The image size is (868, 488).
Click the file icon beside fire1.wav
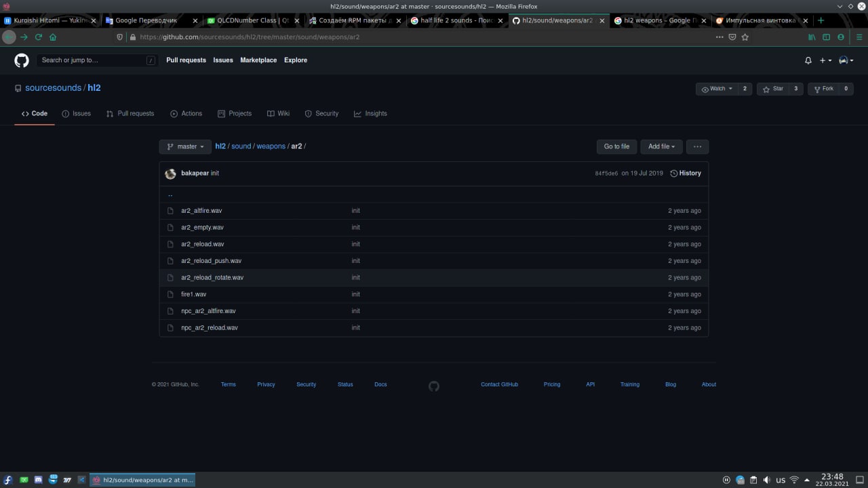[x=171, y=294]
